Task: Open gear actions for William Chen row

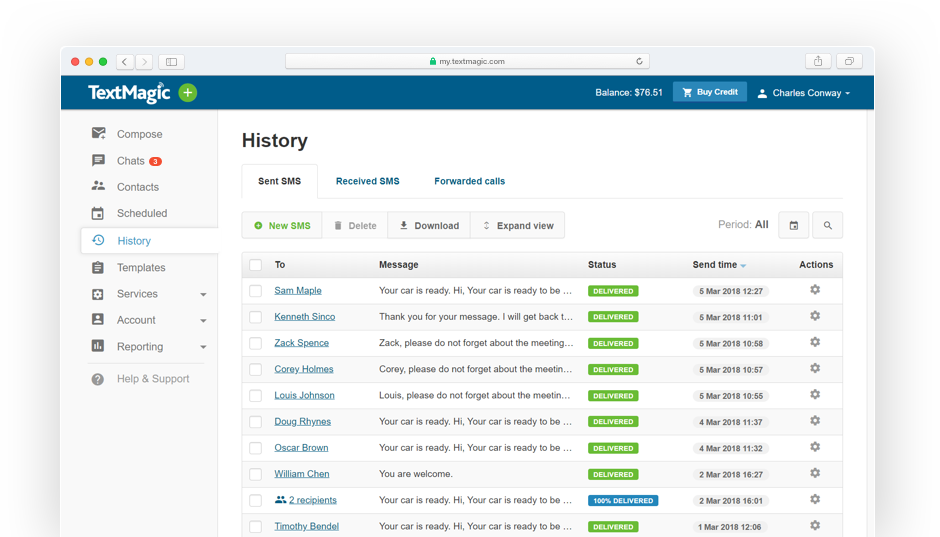Action: [x=815, y=473]
